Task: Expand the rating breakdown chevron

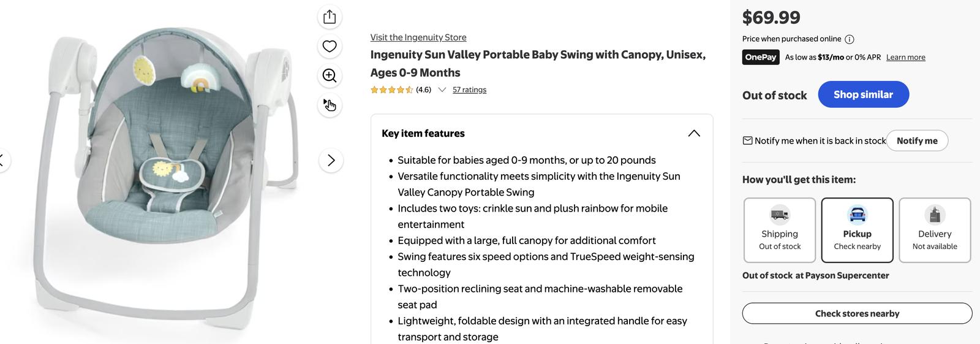Action: coord(442,90)
